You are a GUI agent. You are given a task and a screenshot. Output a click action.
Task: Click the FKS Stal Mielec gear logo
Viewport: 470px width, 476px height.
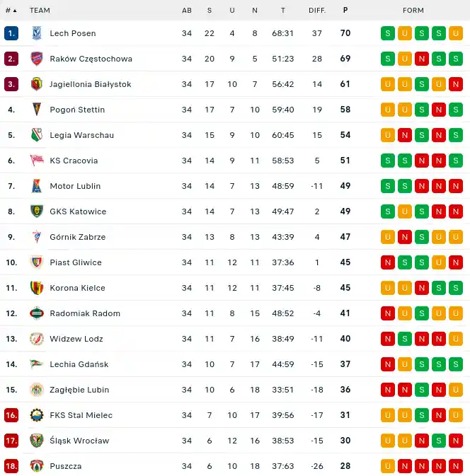(x=37, y=415)
